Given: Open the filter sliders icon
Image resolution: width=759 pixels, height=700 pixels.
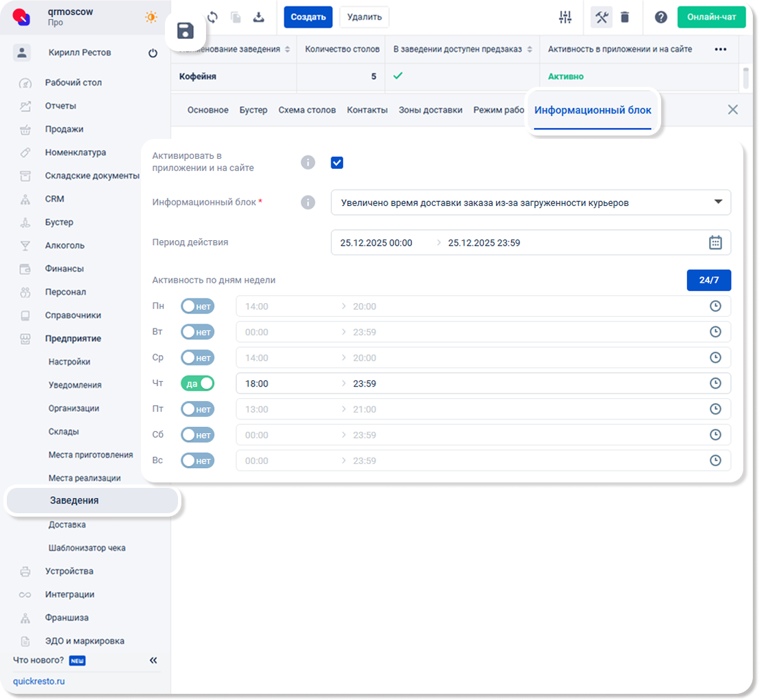Looking at the screenshot, I should pos(565,18).
